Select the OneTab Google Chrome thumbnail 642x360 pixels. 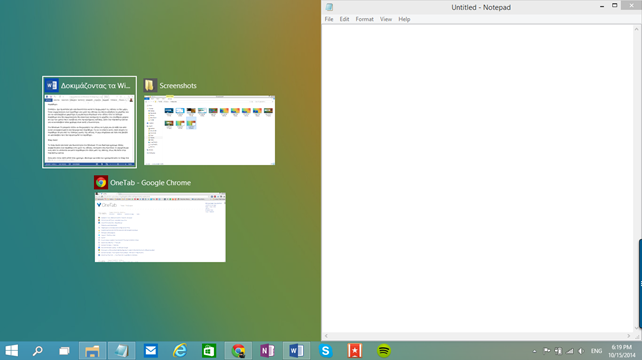pos(160,227)
